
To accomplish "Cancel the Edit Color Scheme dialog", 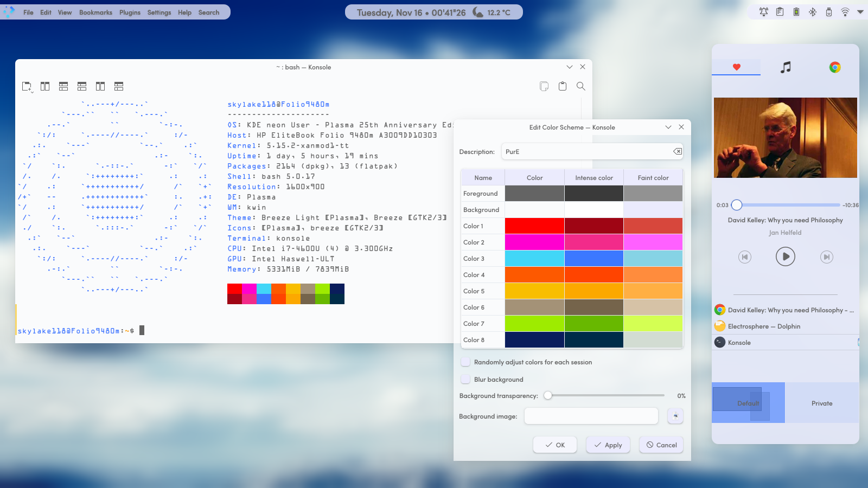I will 661,445.
